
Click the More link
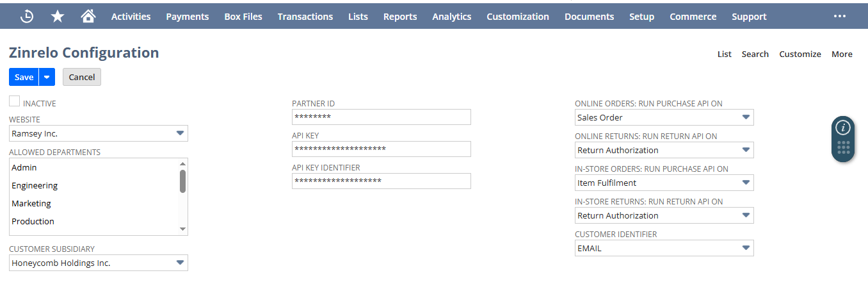(x=842, y=54)
